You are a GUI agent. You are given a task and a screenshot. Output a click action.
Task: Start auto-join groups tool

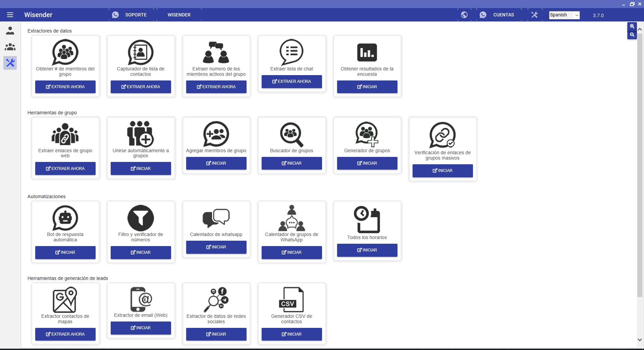click(141, 169)
